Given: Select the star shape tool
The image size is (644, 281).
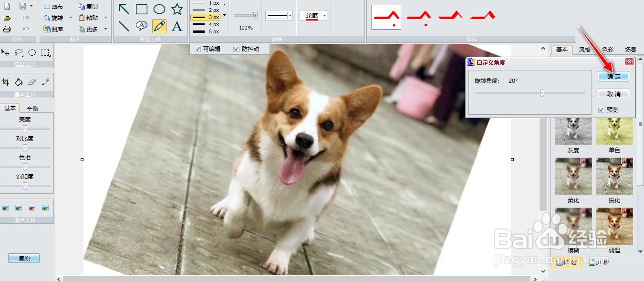Looking at the screenshot, I should 177,9.
